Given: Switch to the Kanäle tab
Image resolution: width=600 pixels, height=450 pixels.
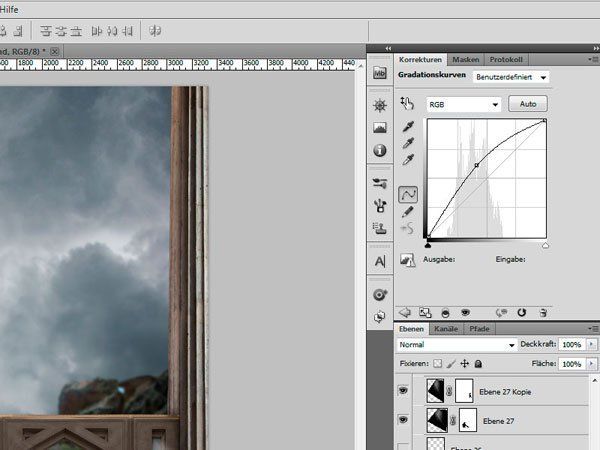Looking at the screenshot, I should coord(446,329).
